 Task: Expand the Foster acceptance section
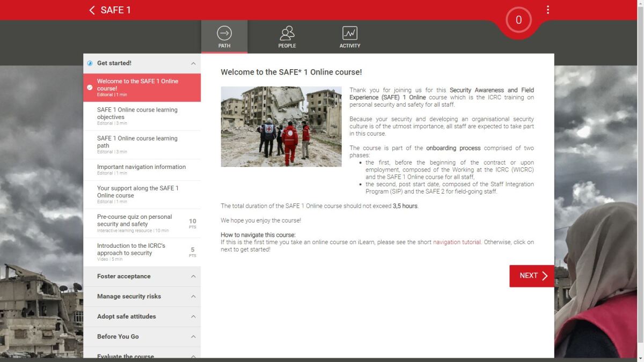[x=142, y=277]
